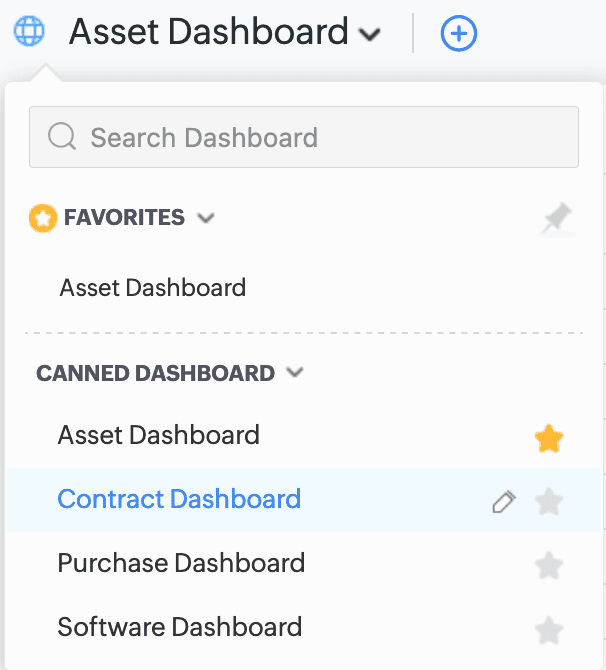This screenshot has width=606, height=670.
Task: Select Purchase Dashboard from the list
Action: point(181,563)
